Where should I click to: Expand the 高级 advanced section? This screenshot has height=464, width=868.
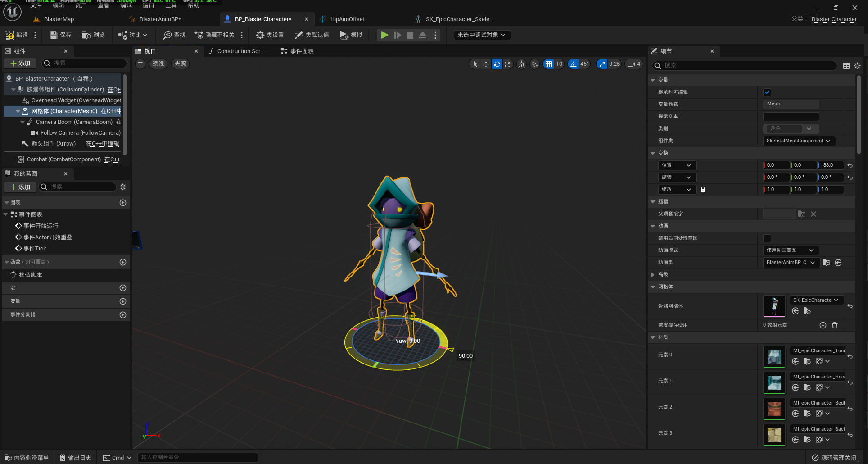point(653,275)
